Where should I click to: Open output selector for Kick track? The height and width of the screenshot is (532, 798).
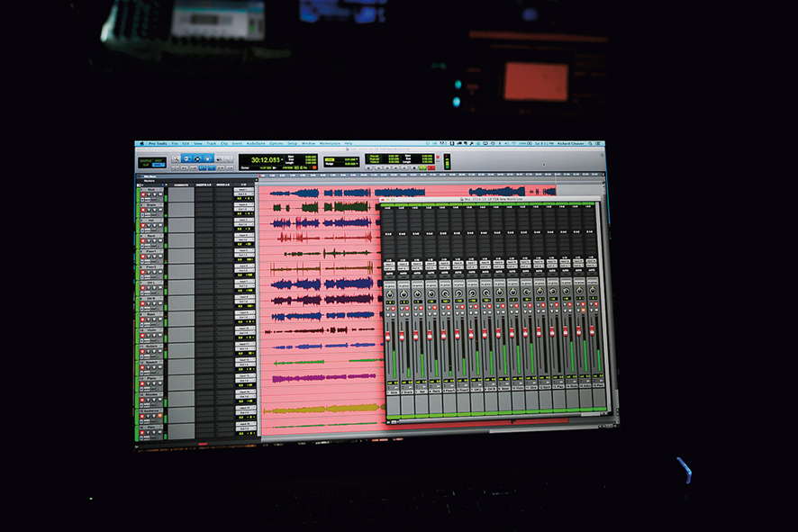244,194
